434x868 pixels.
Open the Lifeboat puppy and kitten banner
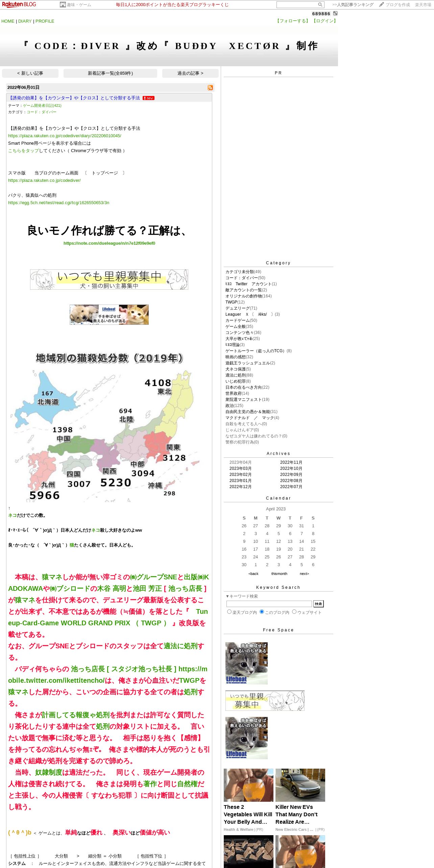point(109,315)
